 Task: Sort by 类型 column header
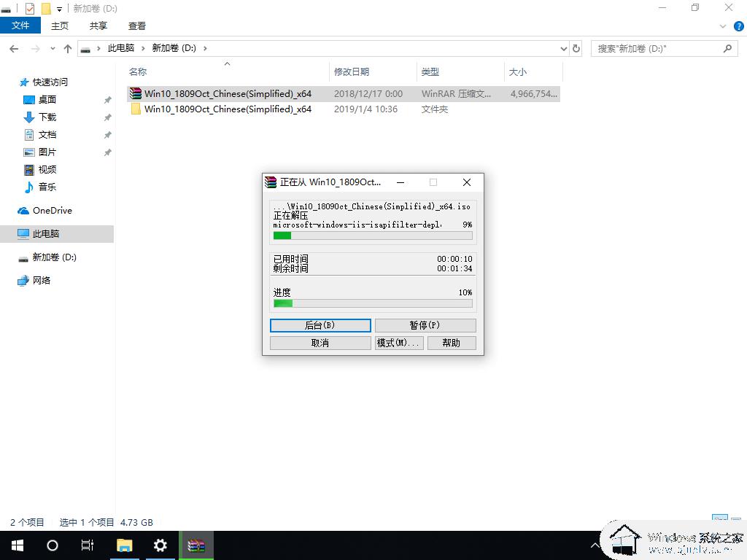tap(430, 72)
